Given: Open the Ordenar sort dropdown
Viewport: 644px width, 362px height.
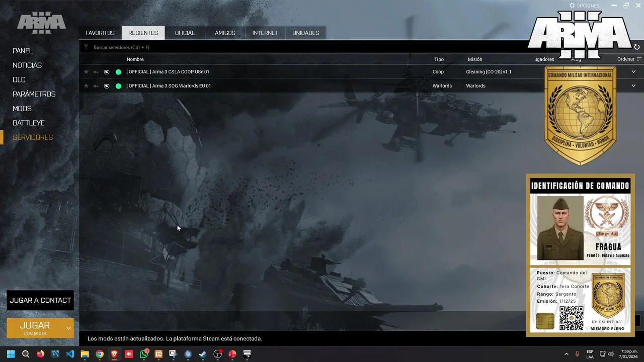Looking at the screenshot, I should [x=629, y=59].
